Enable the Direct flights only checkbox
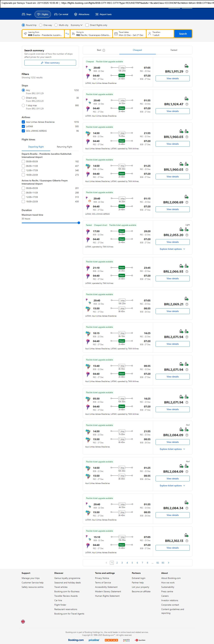The height and width of the screenshot is (644, 214). [87, 25]
